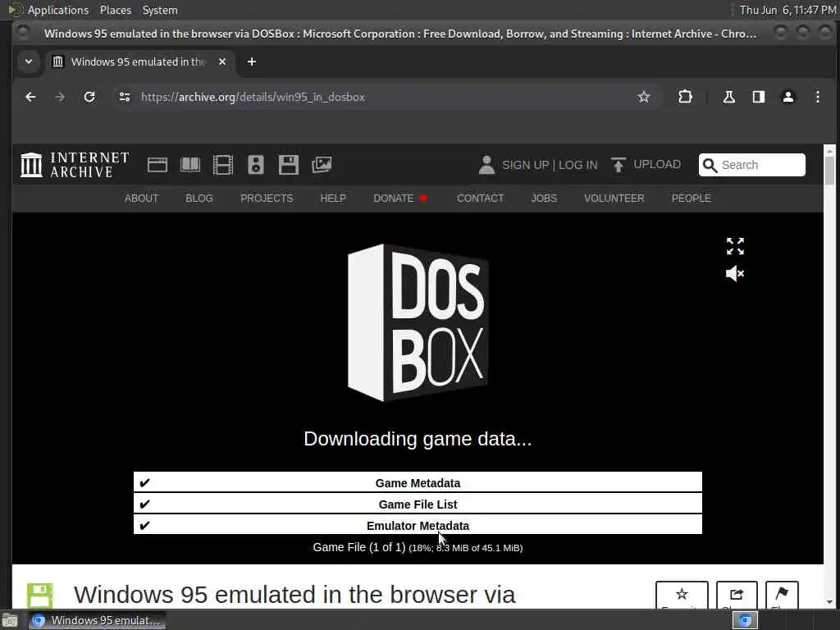Click the page title Windows 95 emulated heading
Image resolution: width=840 pixels, height=630 pixels.
pyautogui.click(x=294, y=595)
